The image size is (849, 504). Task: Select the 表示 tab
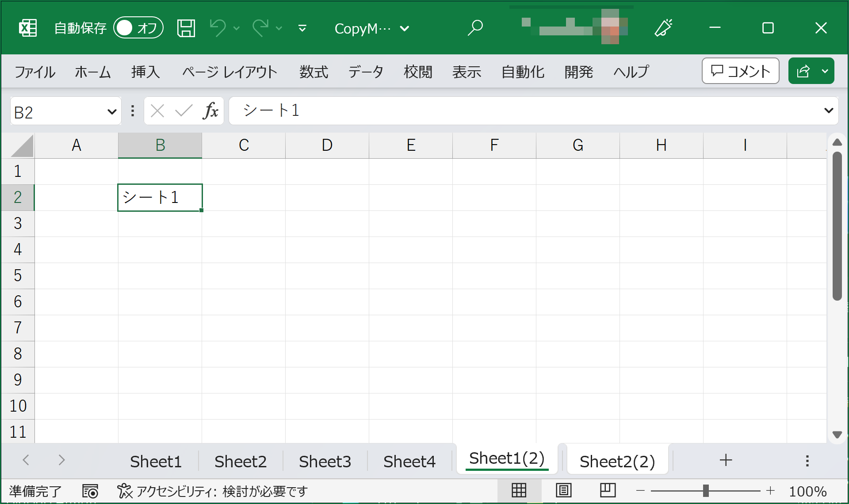tap(467, 72)
